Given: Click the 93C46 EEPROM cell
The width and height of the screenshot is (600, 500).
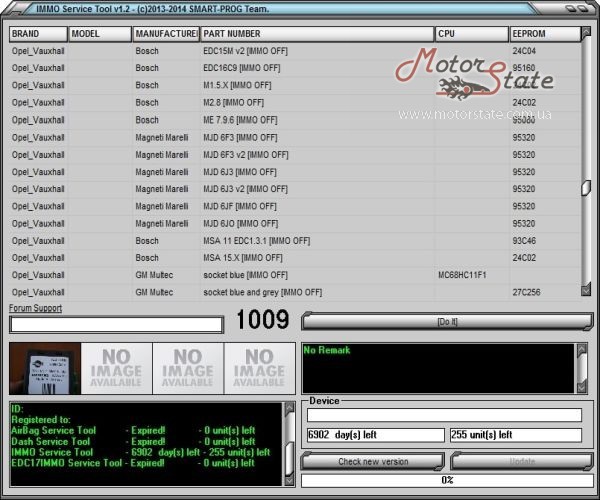Looking at the screenshot, I should click(x=524, y=241).
